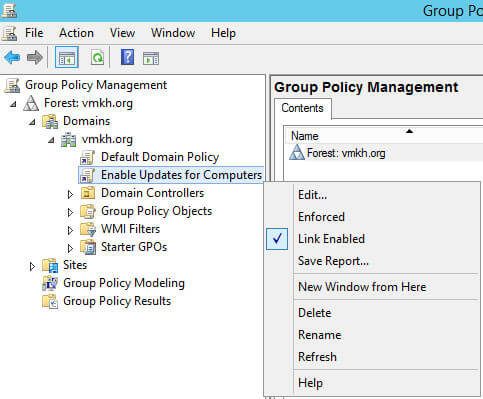Toggle the Show/Hide Action Pane icon
The height and width of the screenshot is (399, 483).
[x=151, y=58]
